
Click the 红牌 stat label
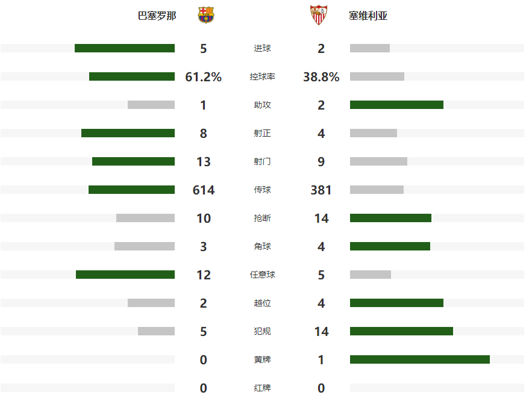(x=262, y=388)
